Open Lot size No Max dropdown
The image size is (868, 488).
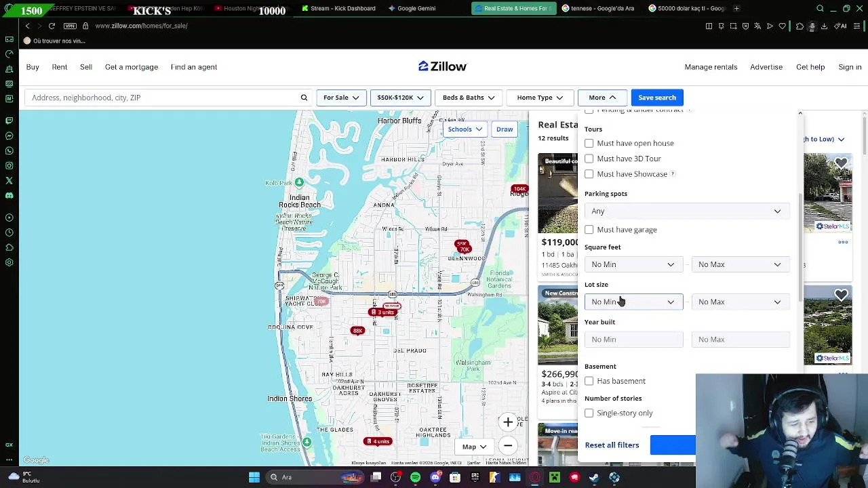pos(741,302)
